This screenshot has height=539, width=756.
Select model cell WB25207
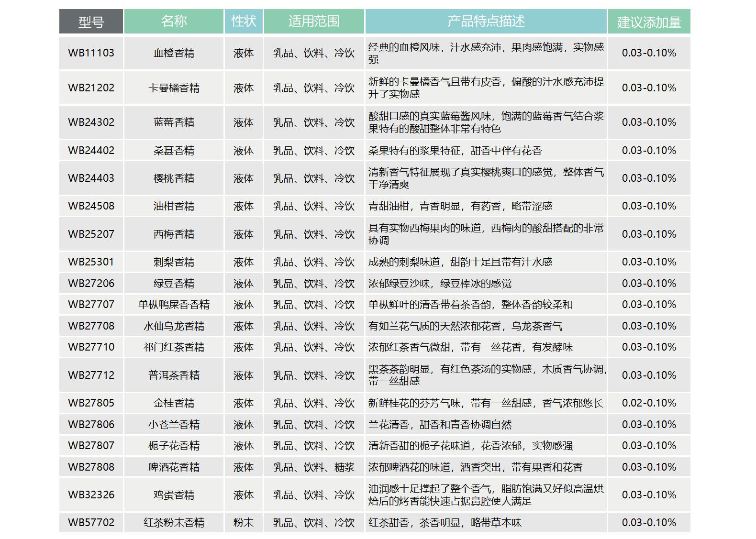point(91,234)
